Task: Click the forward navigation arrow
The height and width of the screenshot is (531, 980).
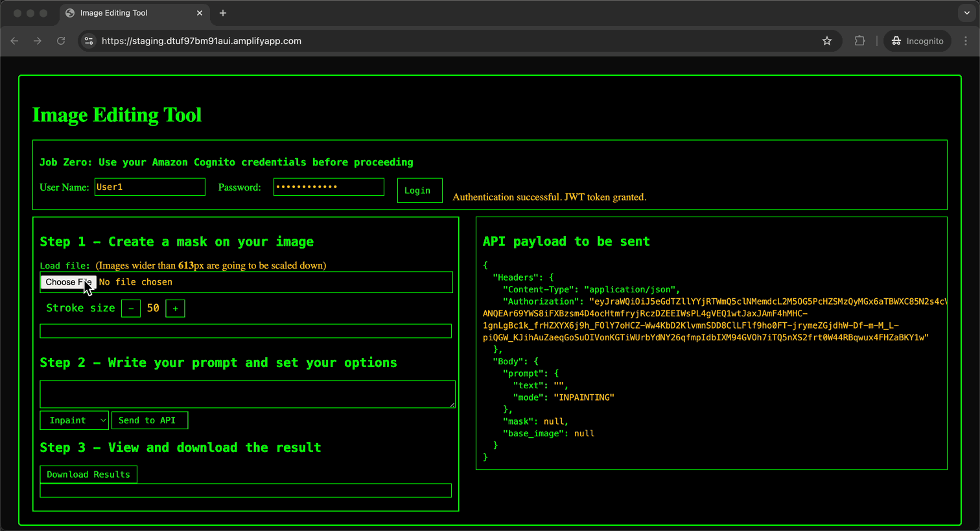Action: (38, 40)
